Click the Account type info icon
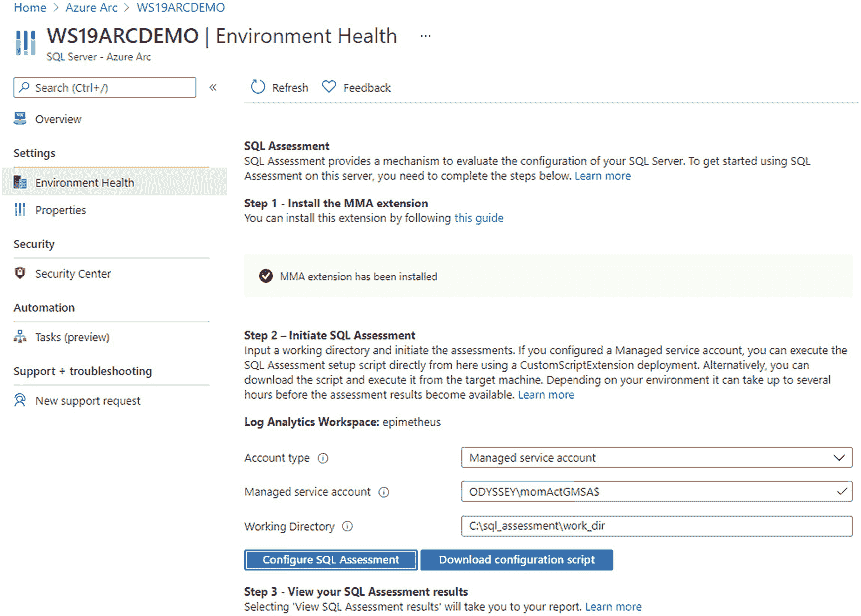The height and width of the screenshot is (616, 861). pyautogui.click(x=323, y=458)
